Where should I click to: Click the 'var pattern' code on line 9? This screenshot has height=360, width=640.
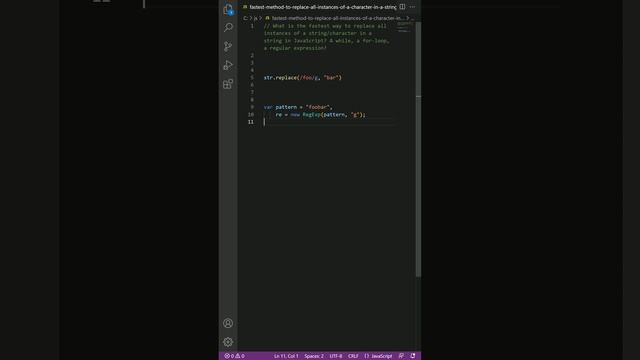tap(298, 107)
